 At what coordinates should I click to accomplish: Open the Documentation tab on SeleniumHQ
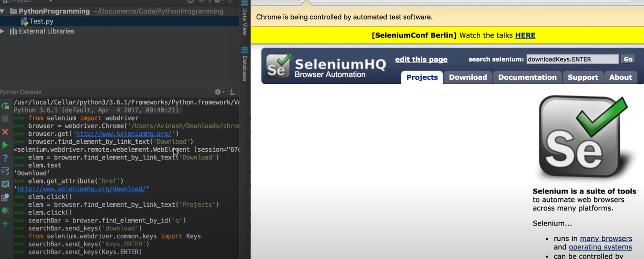(527, 77)
